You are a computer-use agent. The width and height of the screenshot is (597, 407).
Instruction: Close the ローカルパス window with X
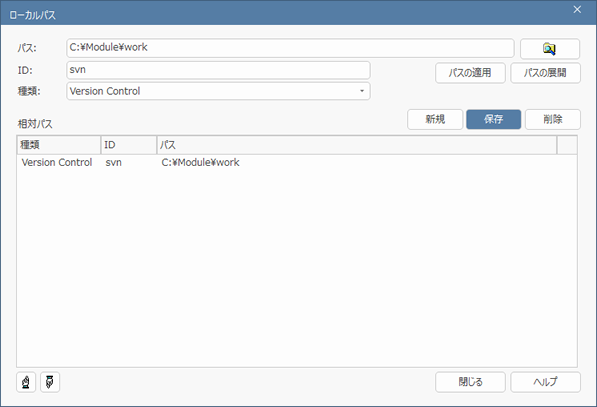click(577, 10)
